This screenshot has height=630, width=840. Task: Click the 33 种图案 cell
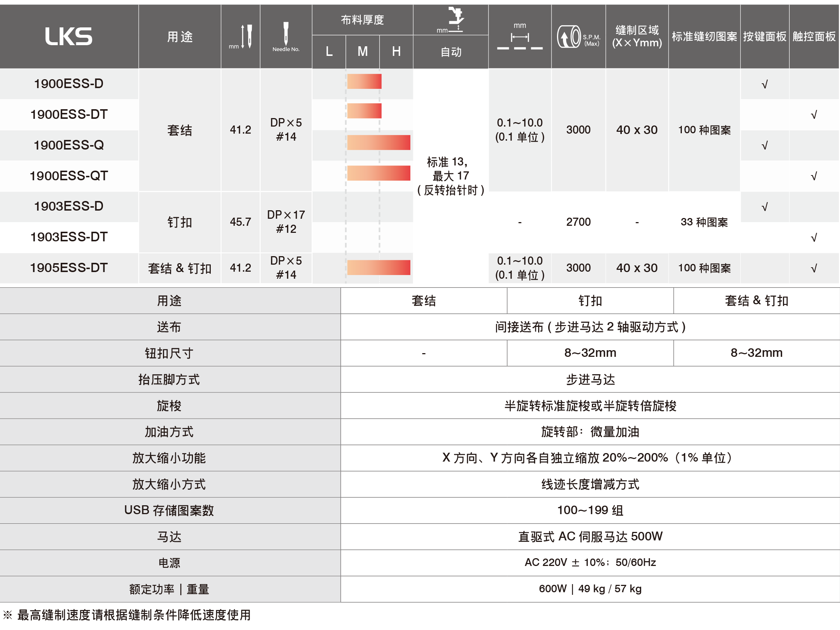704,222
